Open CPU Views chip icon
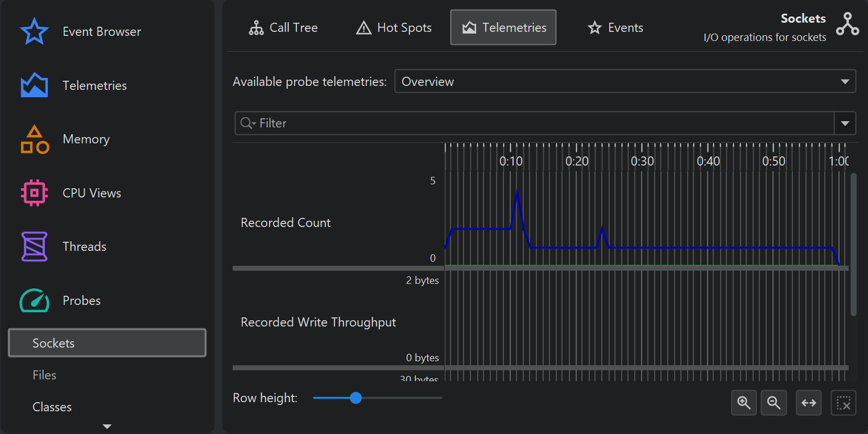868x434 pixels. point(34,193)
